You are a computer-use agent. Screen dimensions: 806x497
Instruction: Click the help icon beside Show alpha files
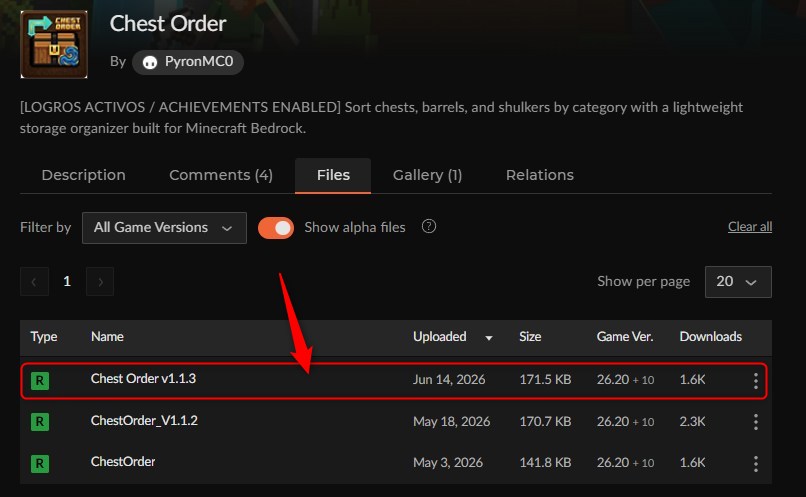pyautogui.click(x=429, y=226)
